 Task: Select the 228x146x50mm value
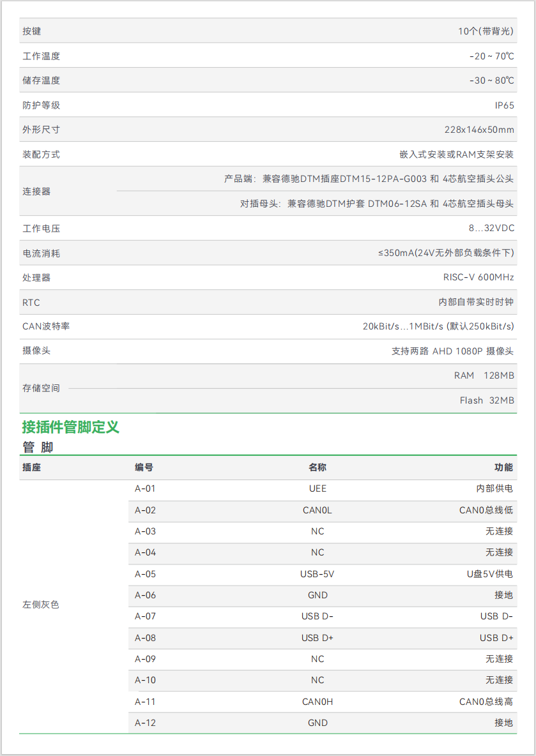(479, 130)
